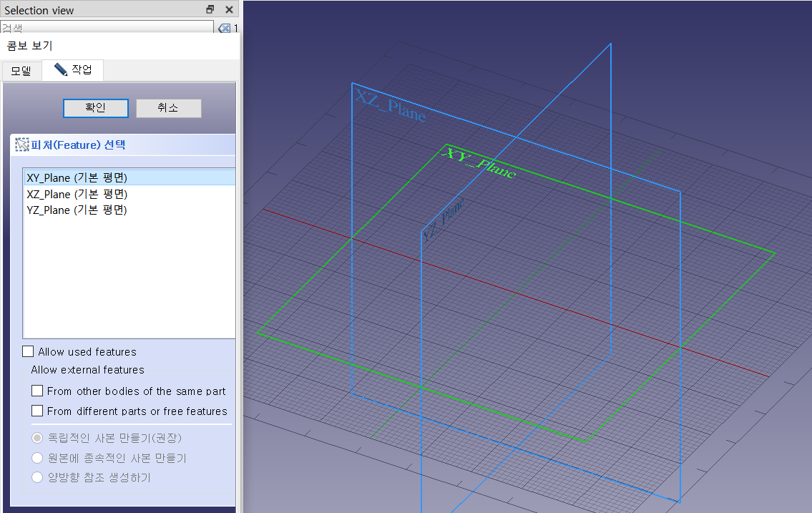Select XZ_Plane (기본 평면) in list
The height and width of the screenshot is (513, 812).
(x=129, y=194)
